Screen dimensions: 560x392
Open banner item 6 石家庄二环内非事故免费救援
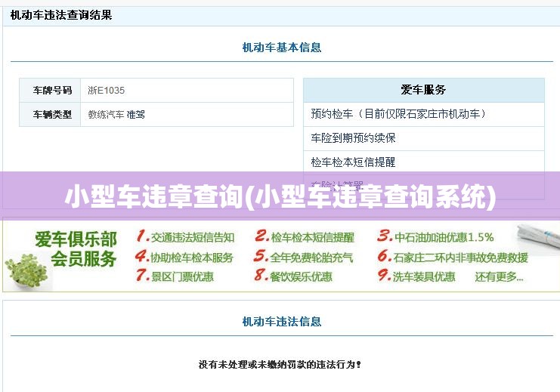(x=453, y=257)
